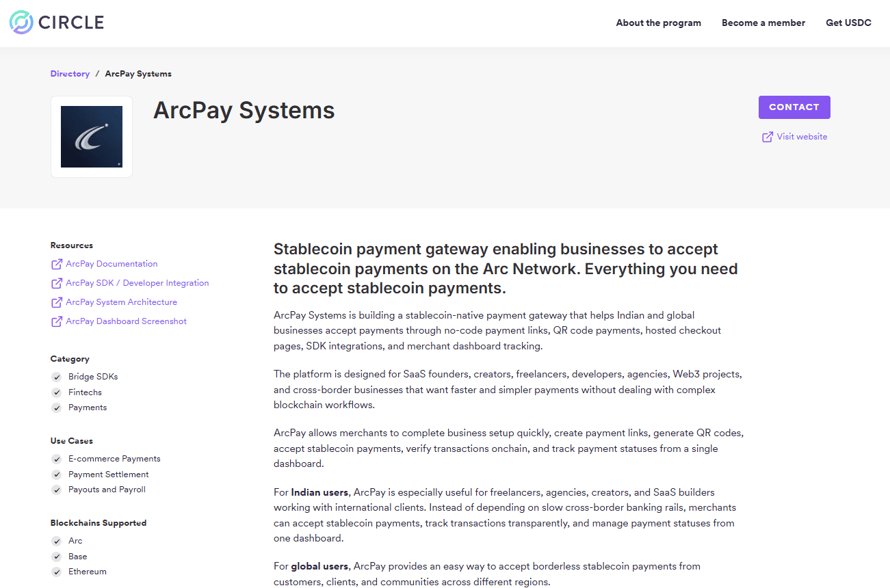Image resolution: width=890 pixels, height=588 pixels.
Task: Click the Category sidebar heading
Action: click(70, 359)
